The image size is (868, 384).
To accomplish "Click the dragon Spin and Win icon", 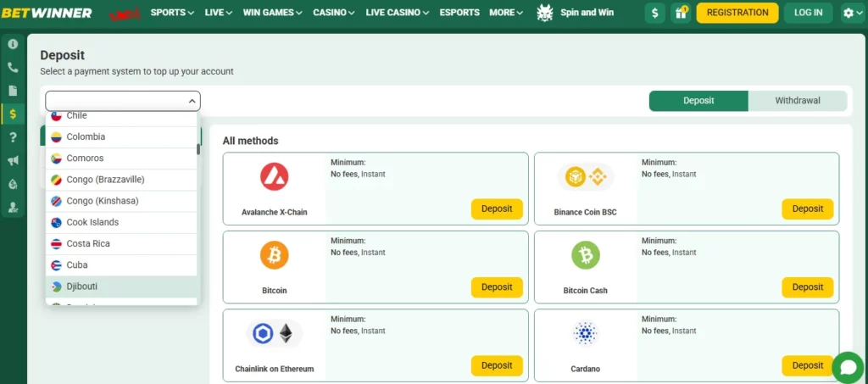I will (545, 12).
